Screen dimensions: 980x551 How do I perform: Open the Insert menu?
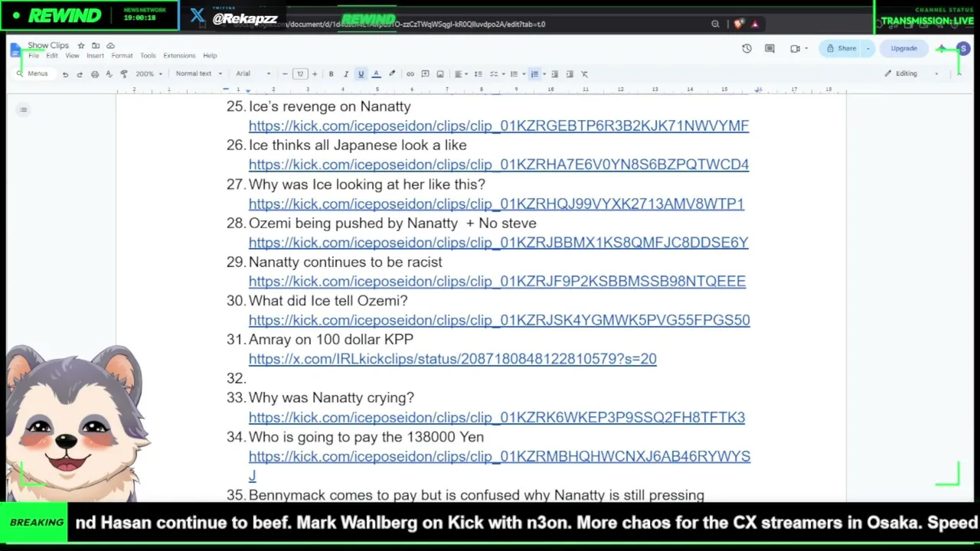[95, 56]
